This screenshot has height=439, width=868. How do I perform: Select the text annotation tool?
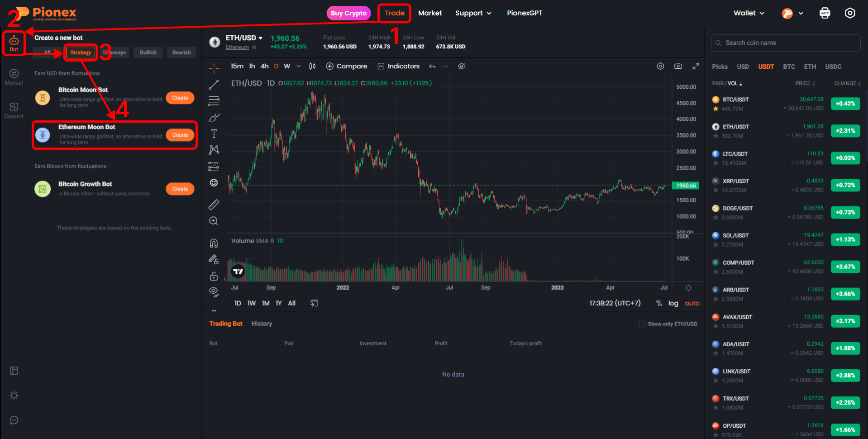tap(214, 134)
